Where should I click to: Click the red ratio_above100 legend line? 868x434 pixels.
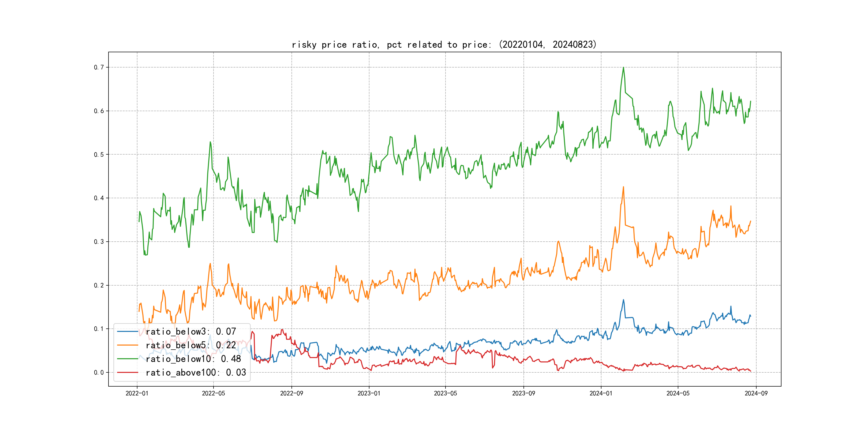(x=127, y=372)
